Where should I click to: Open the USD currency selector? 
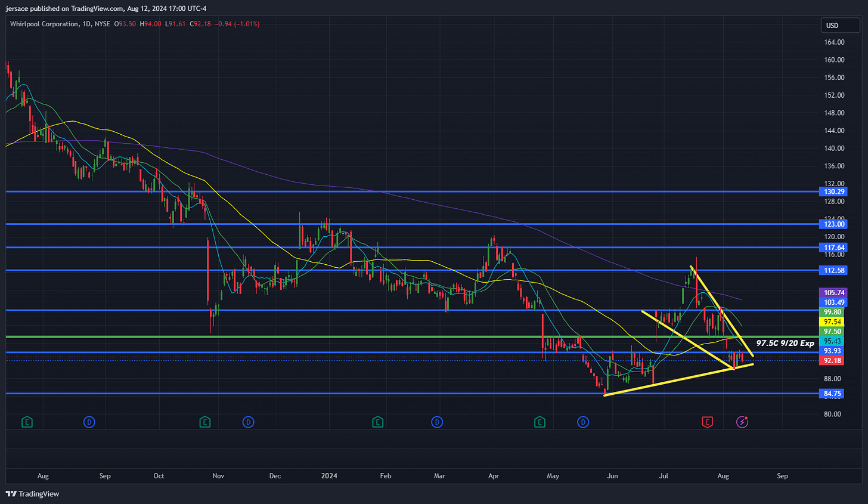[x=840, y=26]
